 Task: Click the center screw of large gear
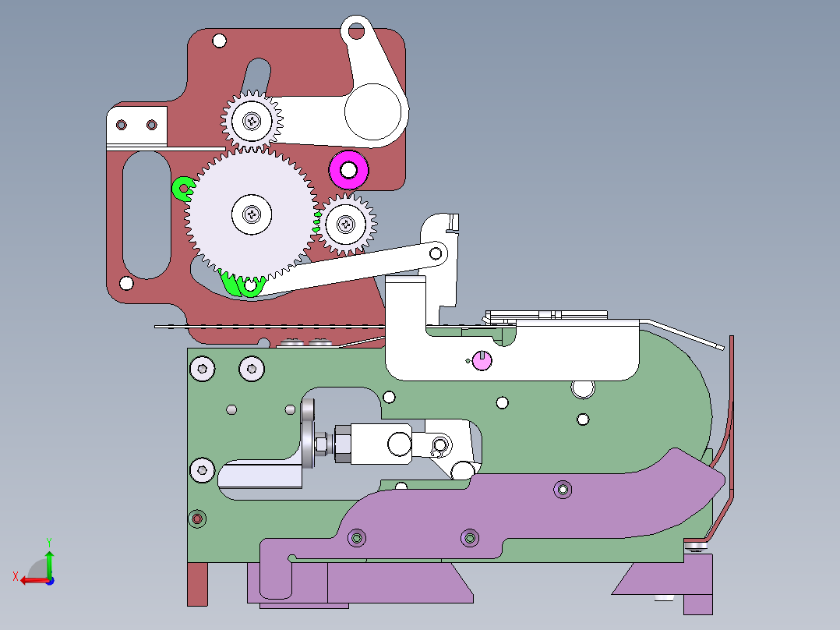pyautogui.click(x=251, y=214)
